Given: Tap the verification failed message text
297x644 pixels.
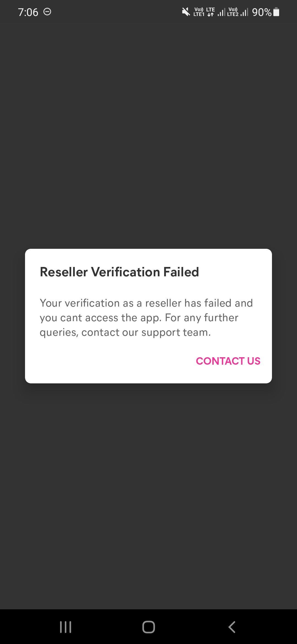Looking at the screenshot, I should pyautogui.click(x=146, y=318).
